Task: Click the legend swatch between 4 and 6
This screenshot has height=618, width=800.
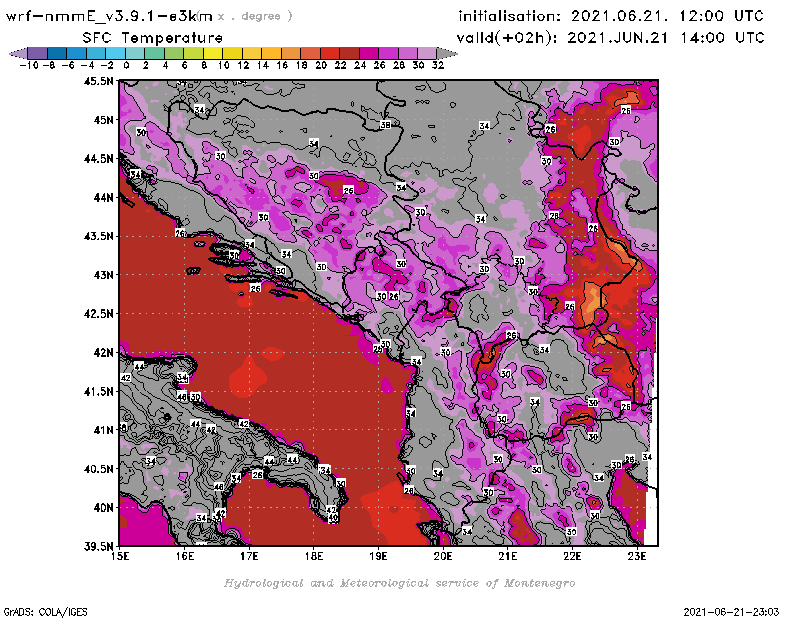Action: [173, 53]
